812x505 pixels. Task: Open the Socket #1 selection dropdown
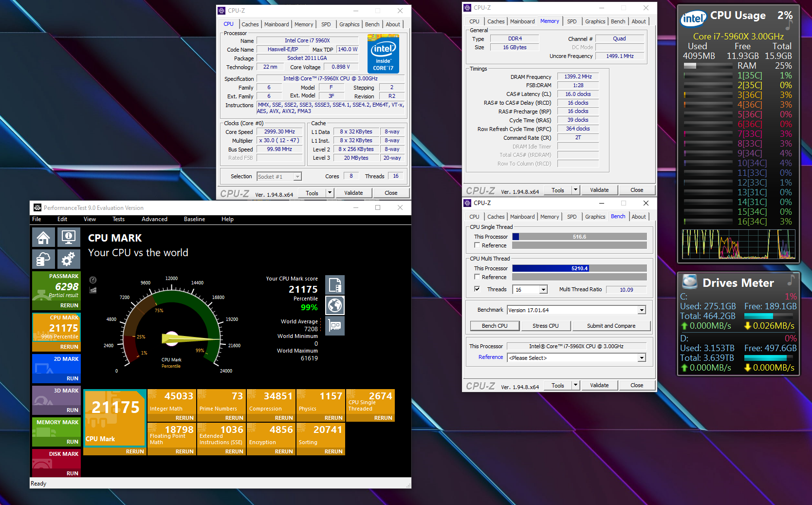coord(279,177)
